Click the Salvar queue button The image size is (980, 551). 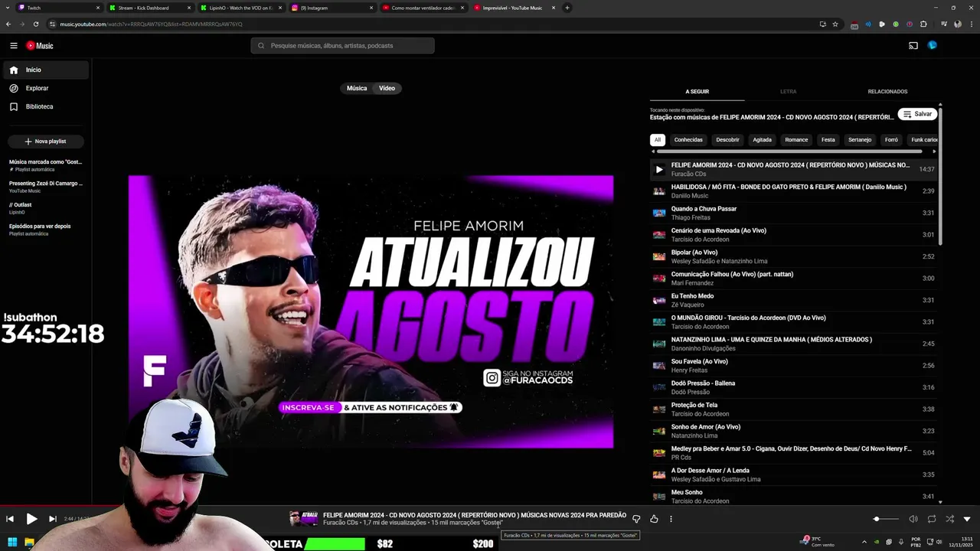tap(917, 114)
